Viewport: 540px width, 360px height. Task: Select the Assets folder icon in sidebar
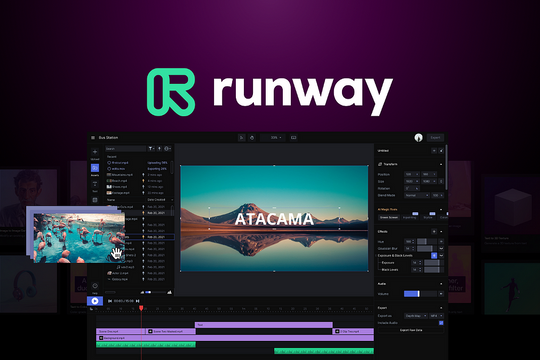pyautogui.click(x=95, y=168)
